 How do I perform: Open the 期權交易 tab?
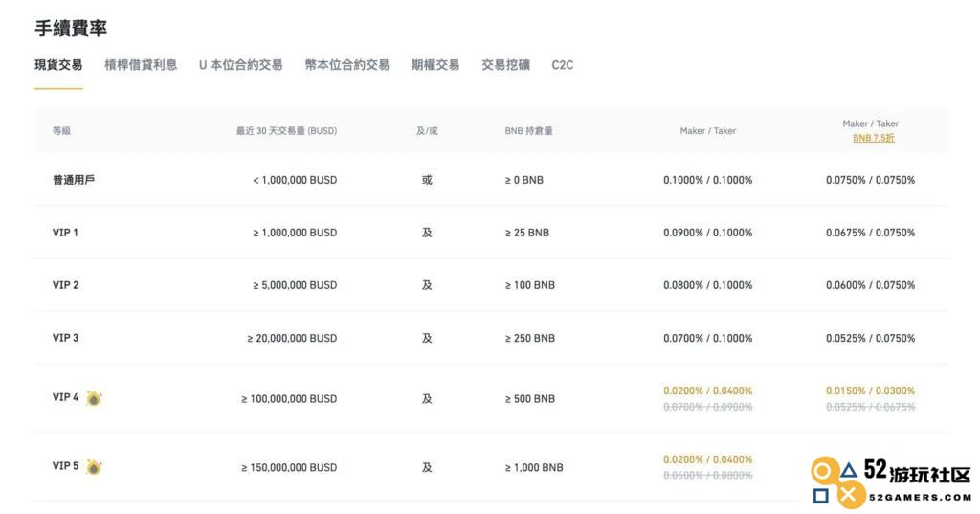click(x=435, y=65)
